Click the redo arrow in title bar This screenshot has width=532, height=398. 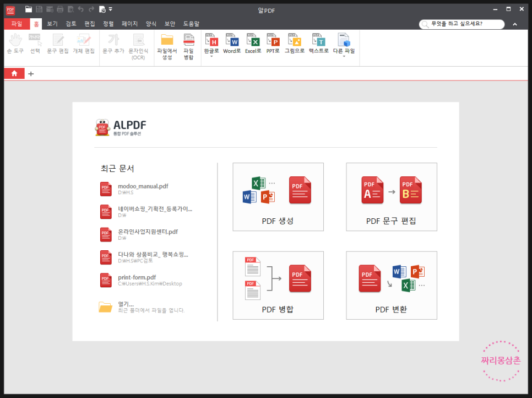tap(91, 9)
